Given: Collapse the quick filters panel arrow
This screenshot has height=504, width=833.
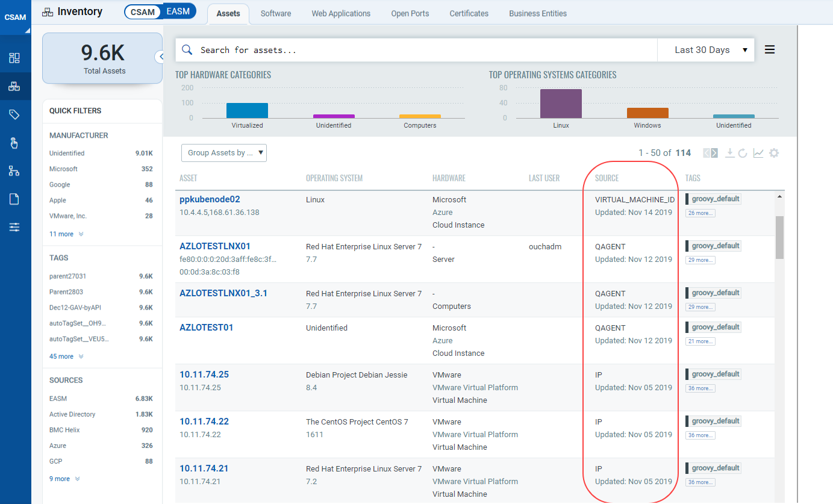Looking at the screenshot, I should click(x=161, y=57).
